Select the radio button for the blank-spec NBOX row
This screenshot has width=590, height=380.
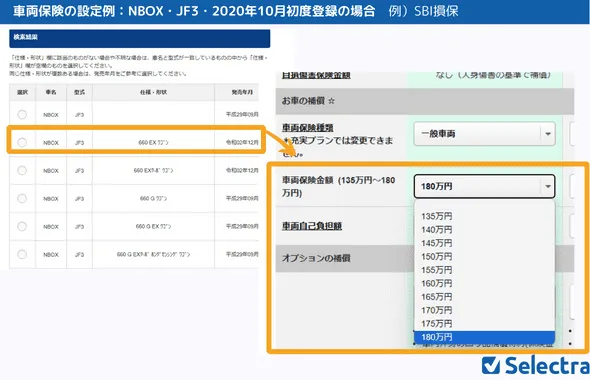(22, 114)
